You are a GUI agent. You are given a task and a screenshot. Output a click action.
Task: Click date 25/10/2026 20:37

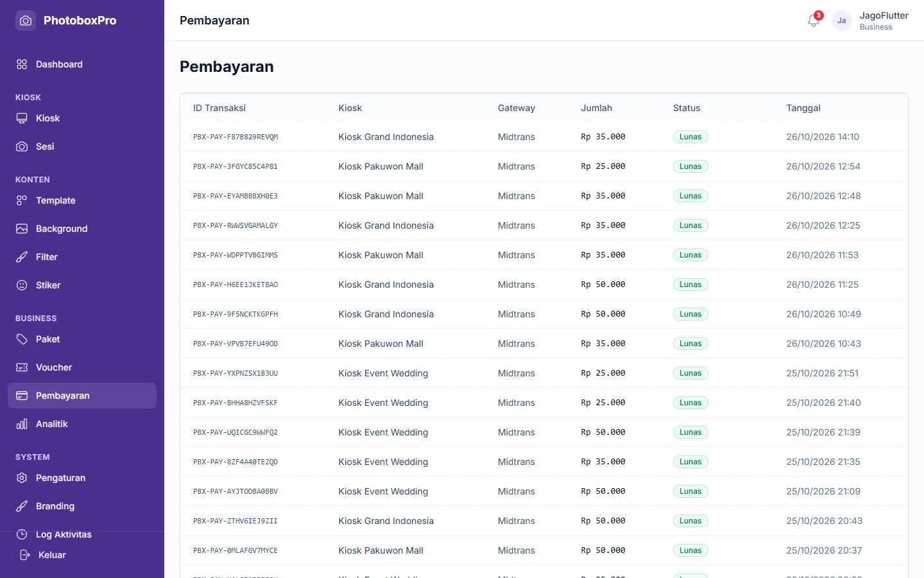pos(824,550)
